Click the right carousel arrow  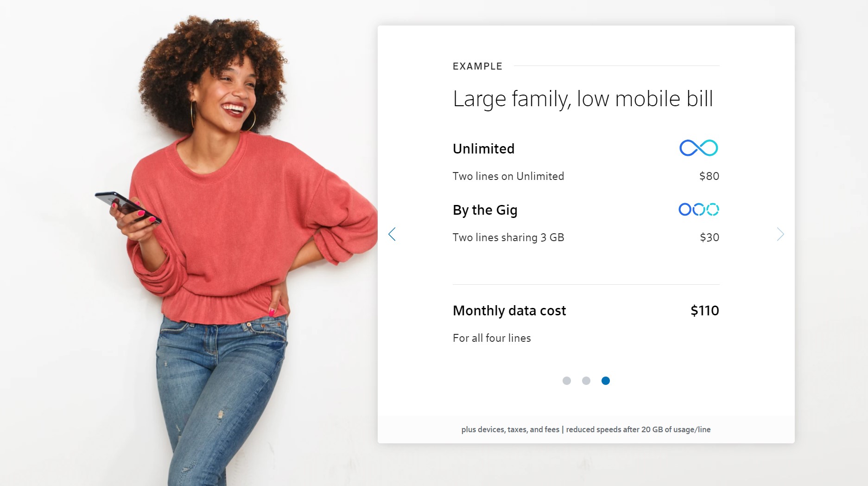pyautogui.click(x=780, y=234)
